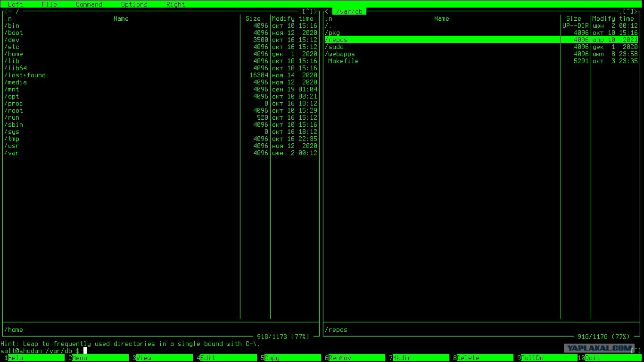Viewport: 644px width, 362px height.
Task: Click the 9PullDn function key button
Action: pos(547,358)
